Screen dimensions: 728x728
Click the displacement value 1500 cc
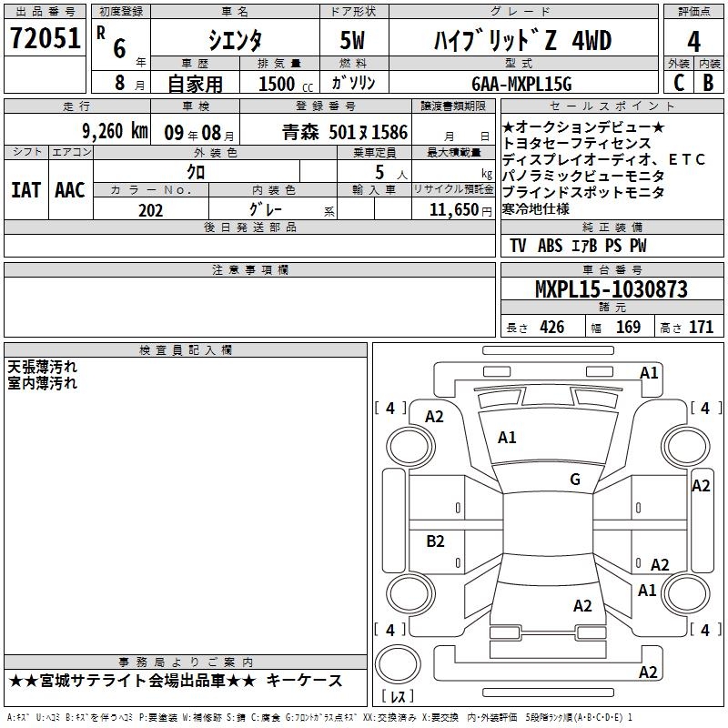tap(285, 84)
